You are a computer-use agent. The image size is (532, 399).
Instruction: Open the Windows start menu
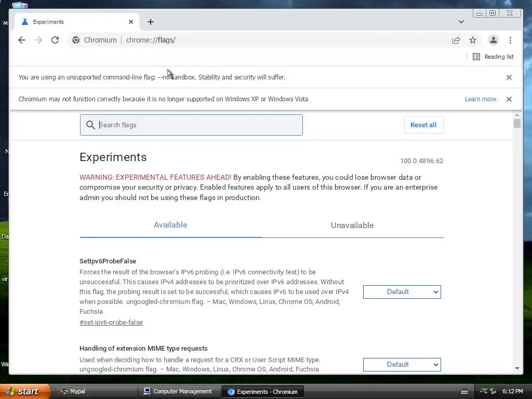pos(25,391)
